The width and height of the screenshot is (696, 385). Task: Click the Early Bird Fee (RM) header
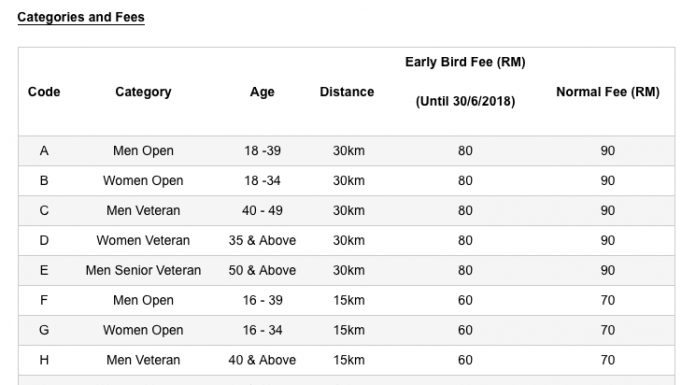(x=465, y=62)
